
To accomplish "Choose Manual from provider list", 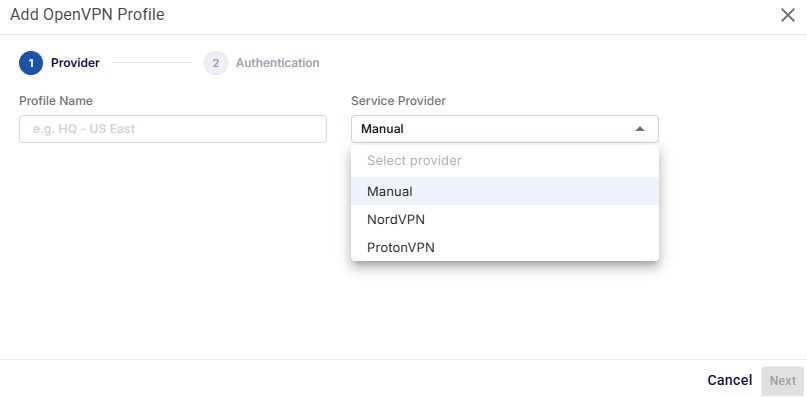I will [x=504, y=191].
